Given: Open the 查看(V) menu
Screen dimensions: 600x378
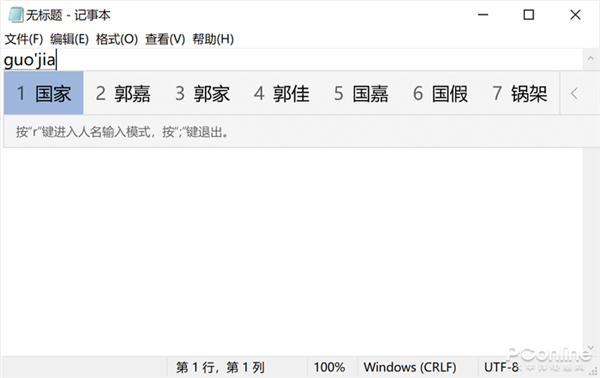Looking at the screenshot, I should pyautogui.click(x=165, y=39).
